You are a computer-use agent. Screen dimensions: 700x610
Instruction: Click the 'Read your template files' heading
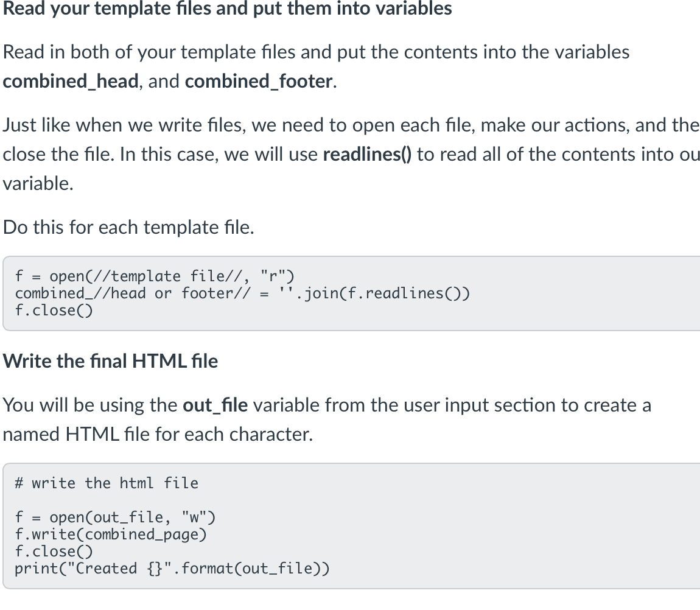tap(227, 9)
